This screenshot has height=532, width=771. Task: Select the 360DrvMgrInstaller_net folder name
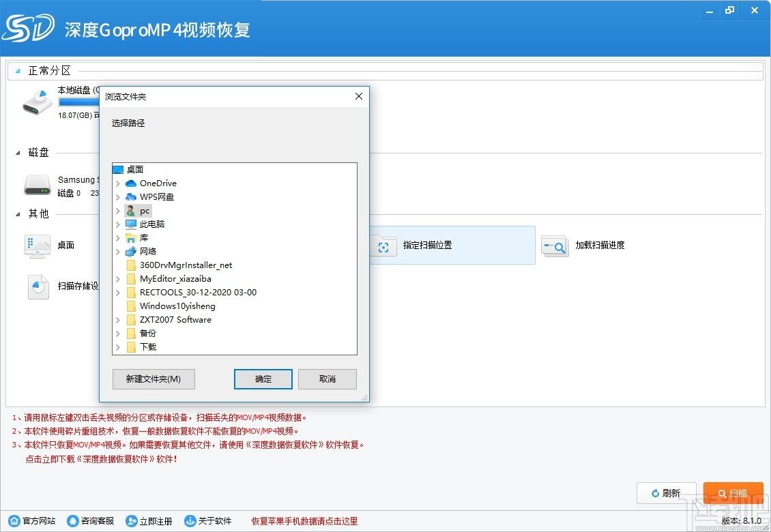coord(186,265)
